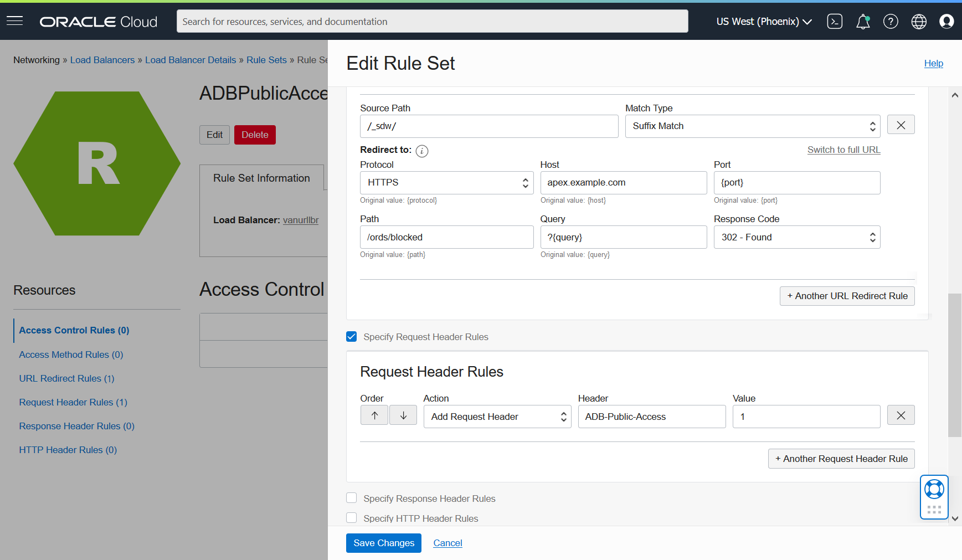Open the help question mark icon
Screen dimensions: 962x560
pos(891,21)
